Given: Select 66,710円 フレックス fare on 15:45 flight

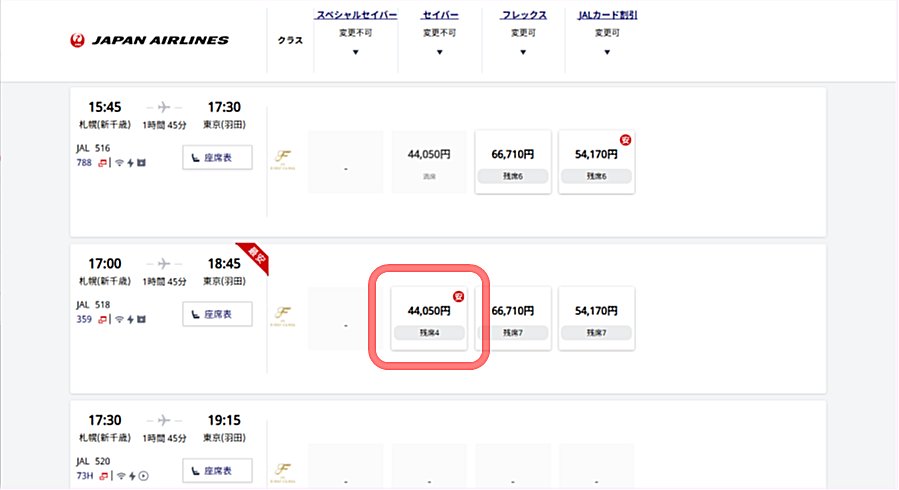Looking at the screenshot, I should (x=513, y=162).
